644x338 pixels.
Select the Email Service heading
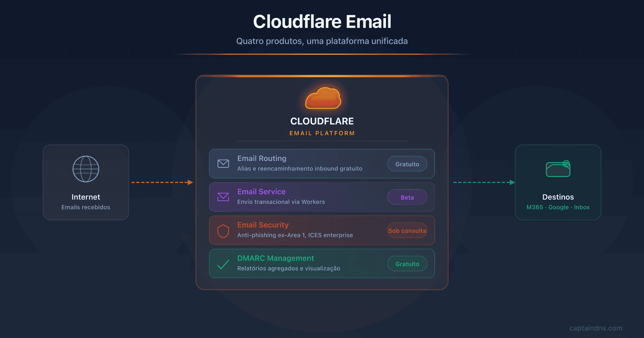coord(262,191)
